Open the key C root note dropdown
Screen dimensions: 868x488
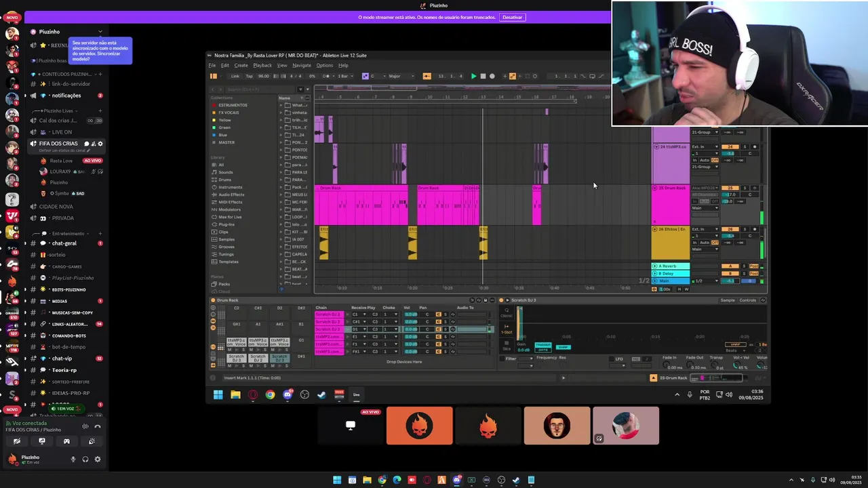tap(377, 76)
